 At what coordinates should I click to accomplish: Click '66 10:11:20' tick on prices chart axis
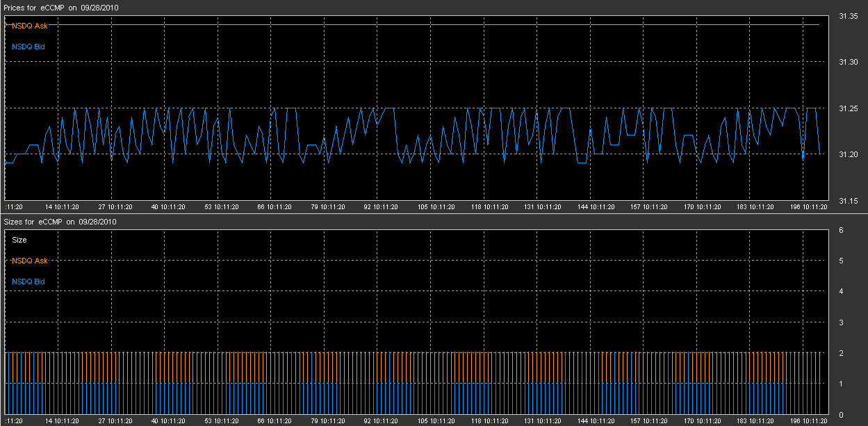click(x=275, y=207)
